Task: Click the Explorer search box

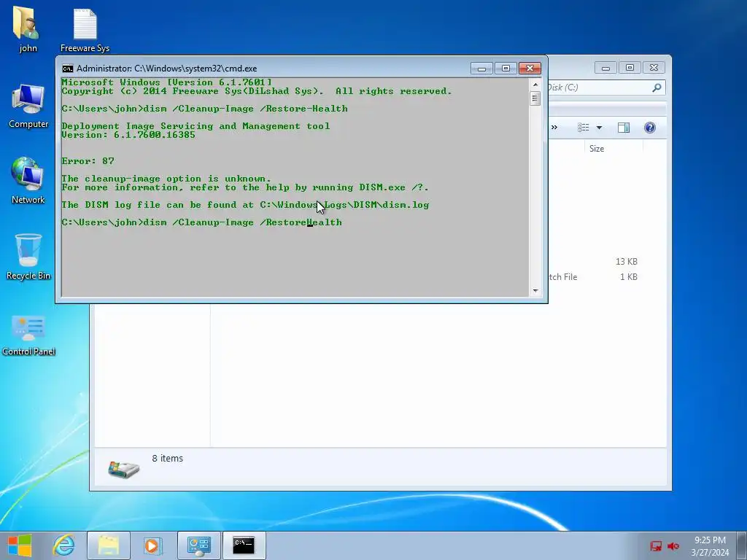Action: click(x=606, y=87)
